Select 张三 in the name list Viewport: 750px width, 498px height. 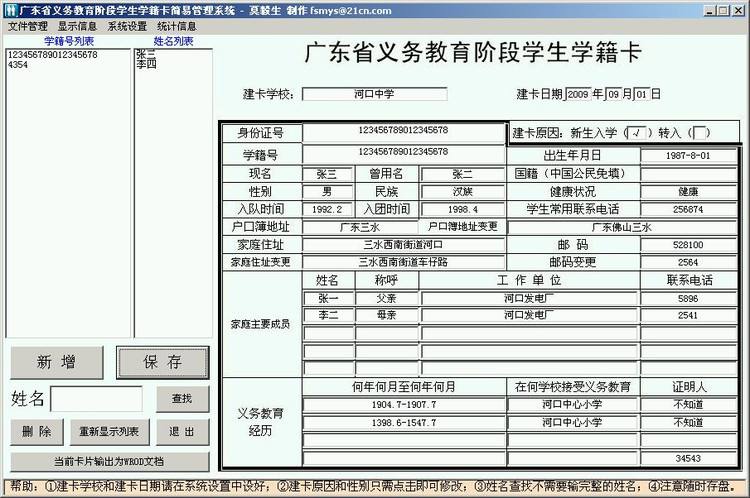146,55
